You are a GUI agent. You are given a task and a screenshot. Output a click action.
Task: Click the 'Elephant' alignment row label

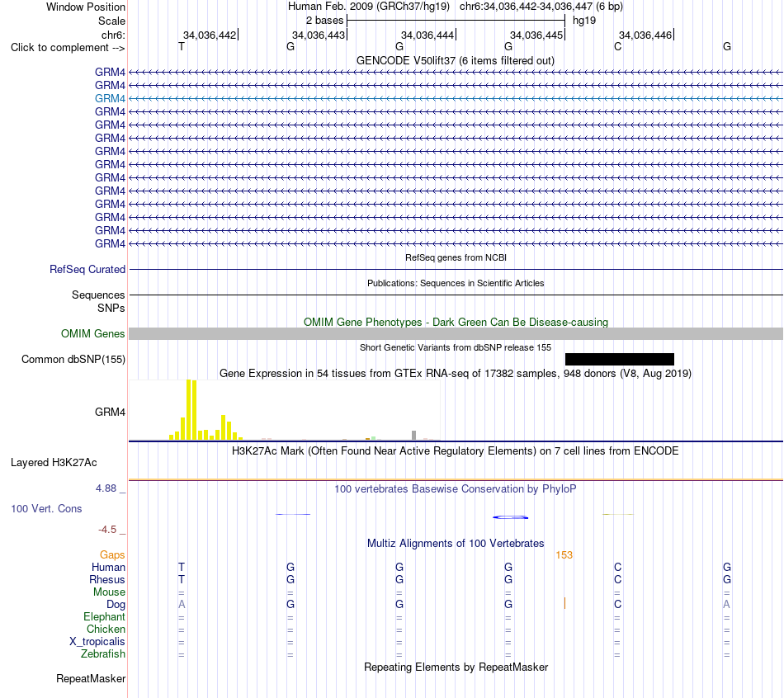tap(104, 616)
